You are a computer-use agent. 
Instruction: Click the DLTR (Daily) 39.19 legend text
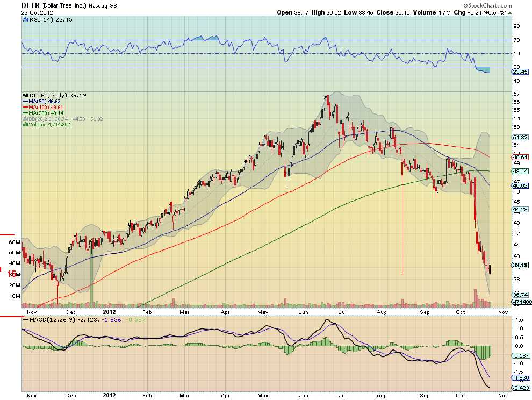(x=58, y=95)
